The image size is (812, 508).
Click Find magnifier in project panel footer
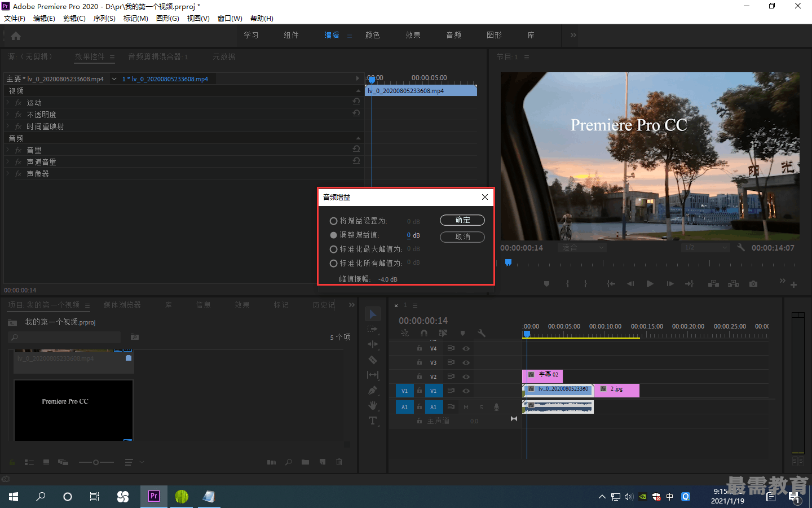pos(288,462)
